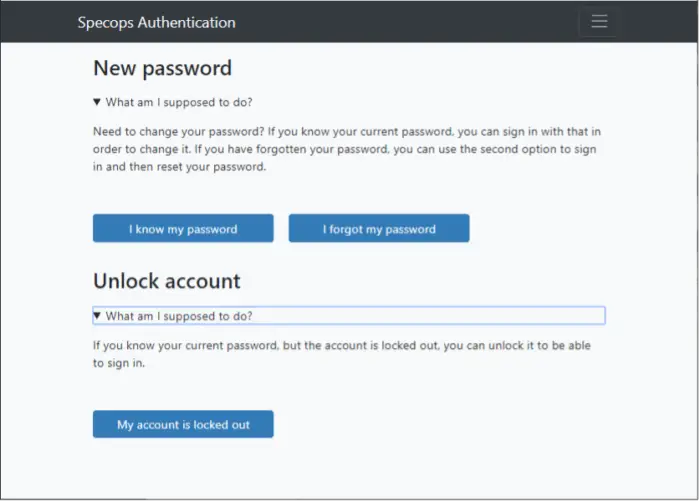This screenshot has height=502, width=700.
Task: Choose "I know my password"
Action: click(x=183, y=228)
